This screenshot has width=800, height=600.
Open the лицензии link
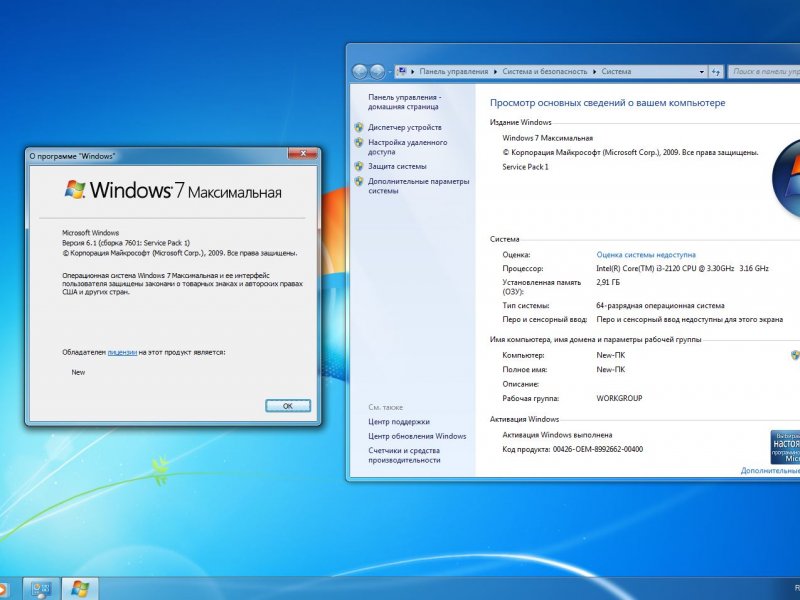tap(122, 352)
